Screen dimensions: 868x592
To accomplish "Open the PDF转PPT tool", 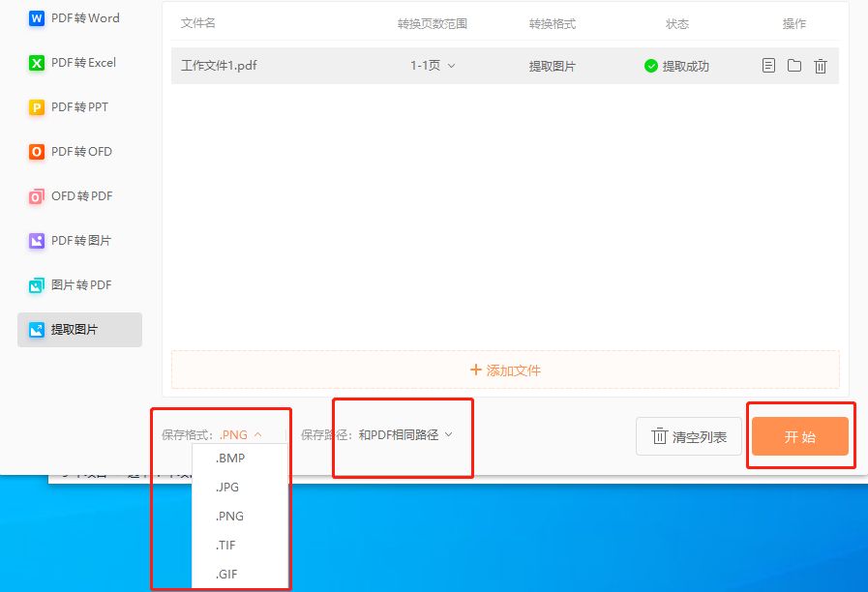I will click(73, 106).
